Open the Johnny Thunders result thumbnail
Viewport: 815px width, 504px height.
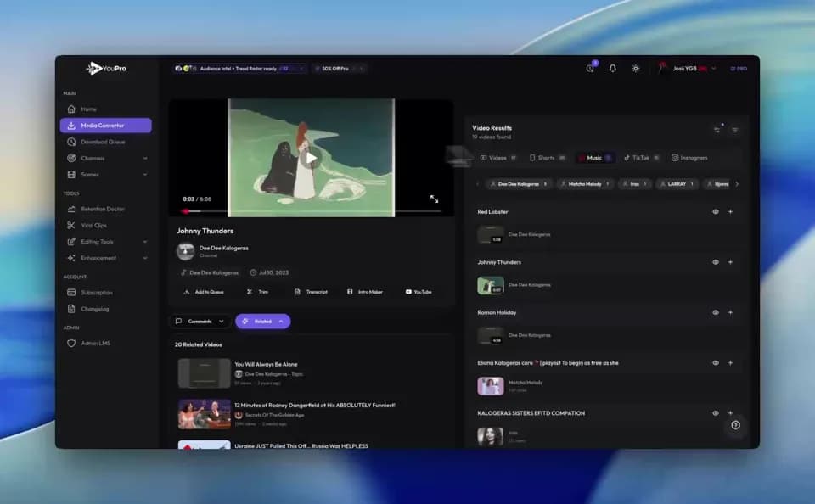[x=491, y=286]
